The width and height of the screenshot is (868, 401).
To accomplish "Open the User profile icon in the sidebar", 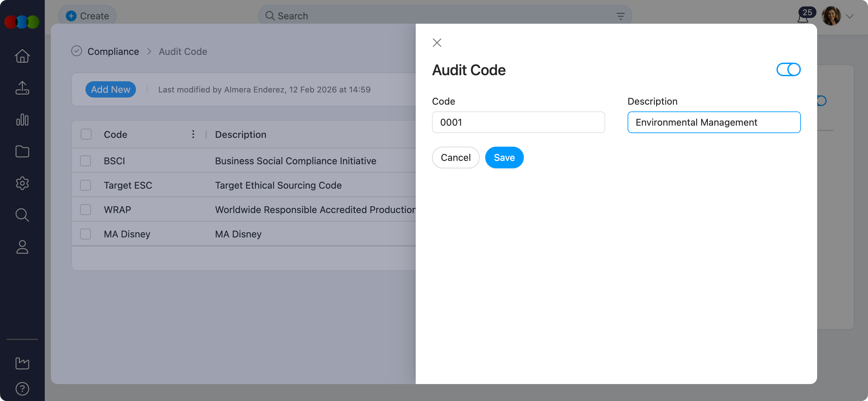I will pyautogui.click(x=22, y=247).
